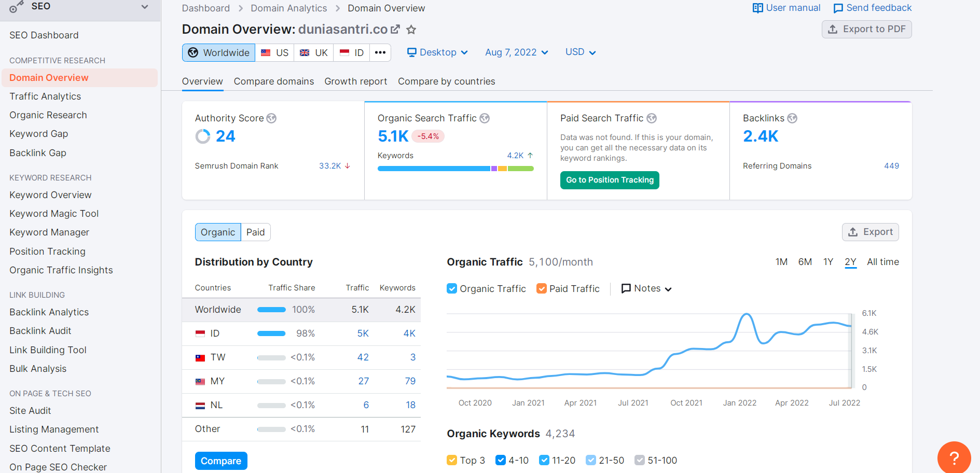
Task: Toggle 51-100 keywords checkbox
Action: (x=640, y=460)
